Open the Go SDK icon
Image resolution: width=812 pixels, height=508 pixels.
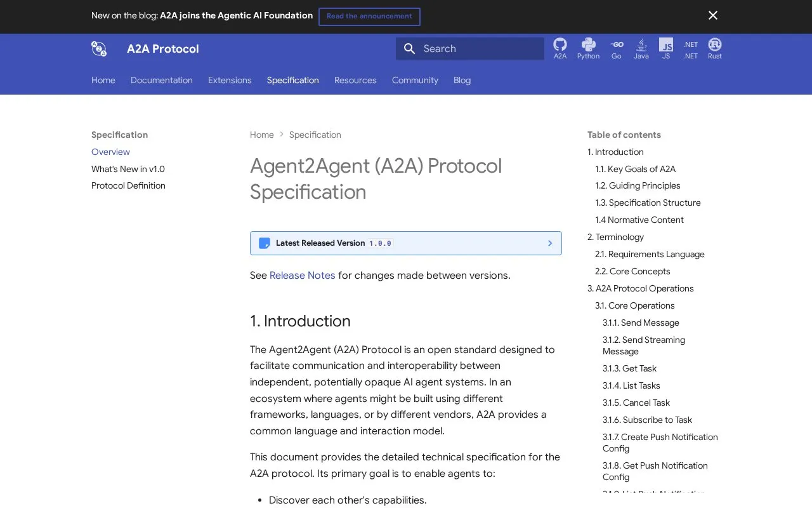click(616, 48)
